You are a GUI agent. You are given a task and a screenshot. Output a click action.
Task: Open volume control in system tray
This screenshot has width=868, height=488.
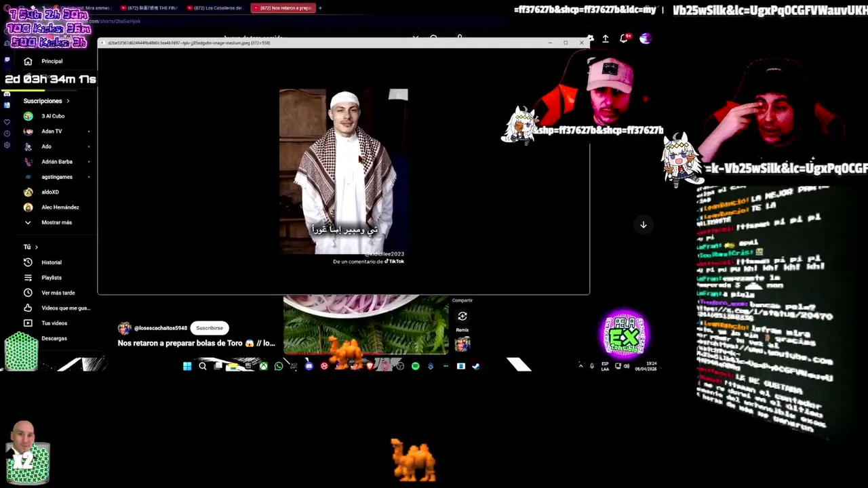pyautogui.click(x=627, y=366)
